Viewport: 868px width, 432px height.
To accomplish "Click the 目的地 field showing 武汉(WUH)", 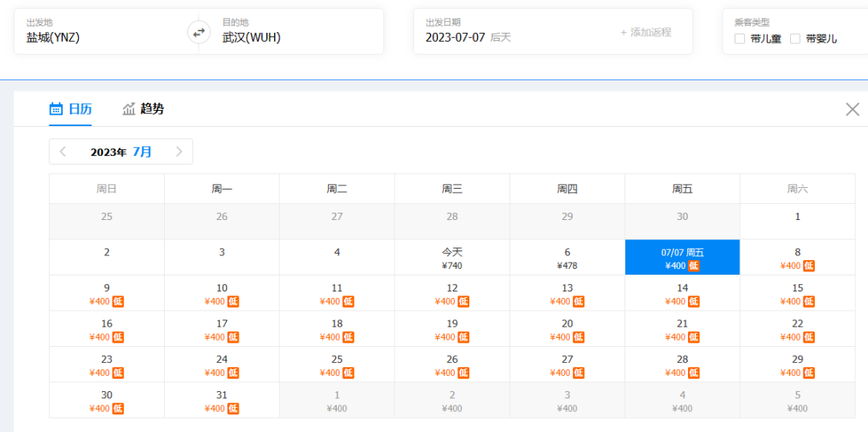I will coord(252,37).
